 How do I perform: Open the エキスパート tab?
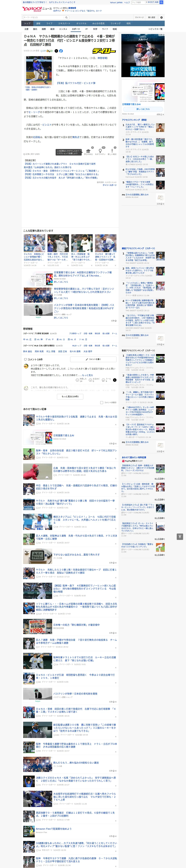[64, 24]
